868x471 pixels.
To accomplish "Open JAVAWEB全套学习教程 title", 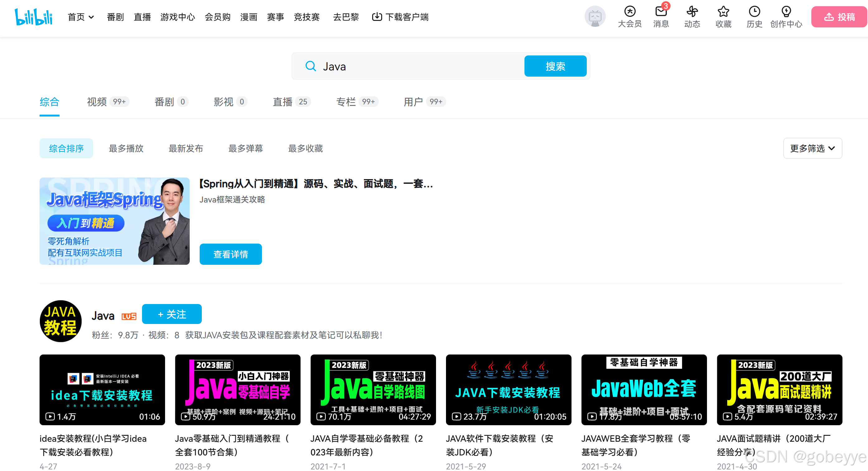I will 636,445.
